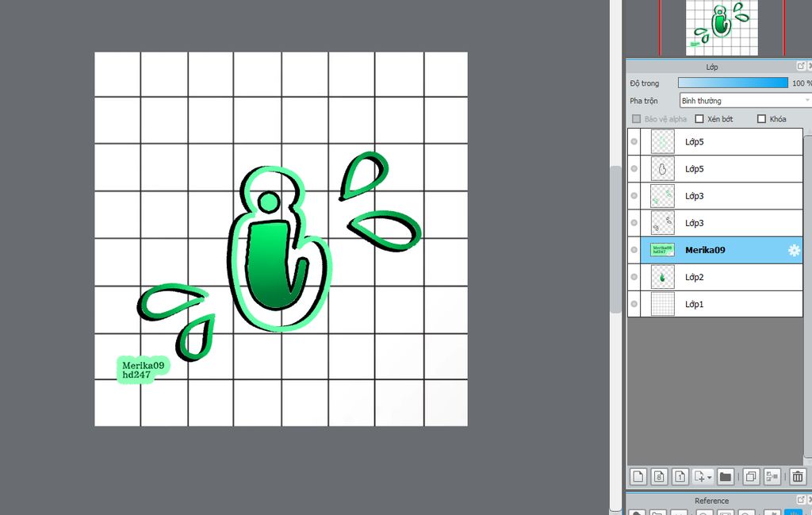Toggle visibility of the upper Lớp3 layer
Viewport: 812px width, 515px height.
coord(634,195)
